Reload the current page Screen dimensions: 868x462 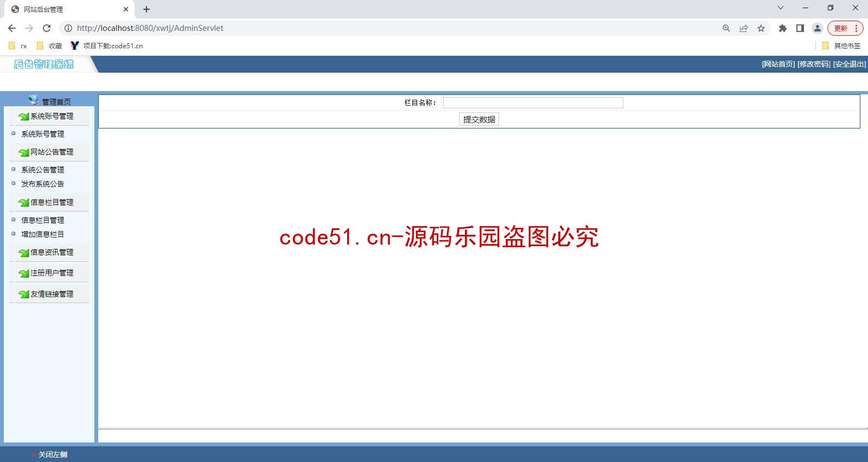coord(47,28)
